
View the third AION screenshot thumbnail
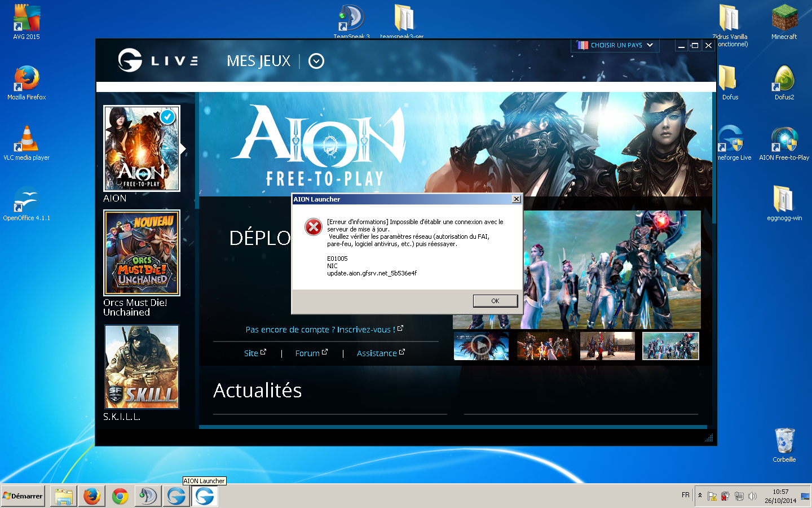607,345
